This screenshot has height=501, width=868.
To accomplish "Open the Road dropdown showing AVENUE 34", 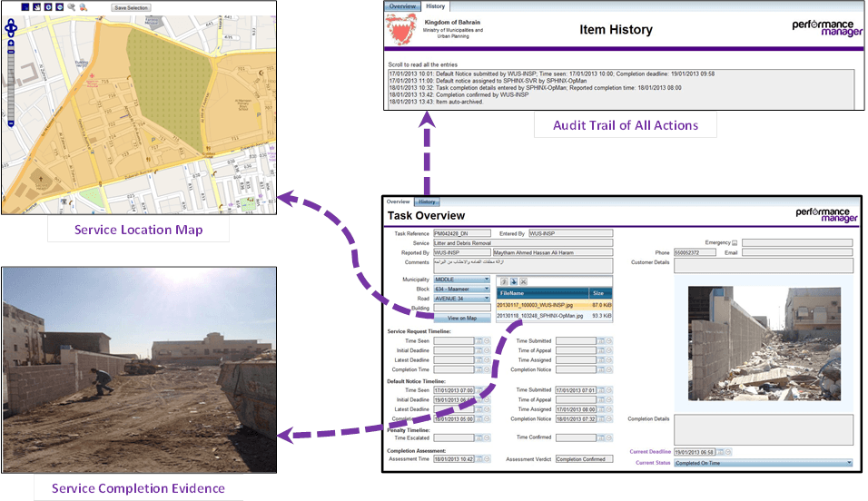I will [462, 299].
